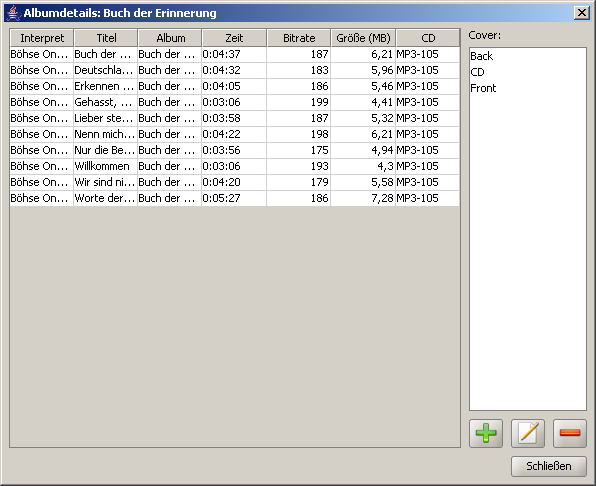Image resolution: width=596 pixels, height=486 pixels.
Task: Select the row with duration 0:05:27
Action: click(235, 198)
